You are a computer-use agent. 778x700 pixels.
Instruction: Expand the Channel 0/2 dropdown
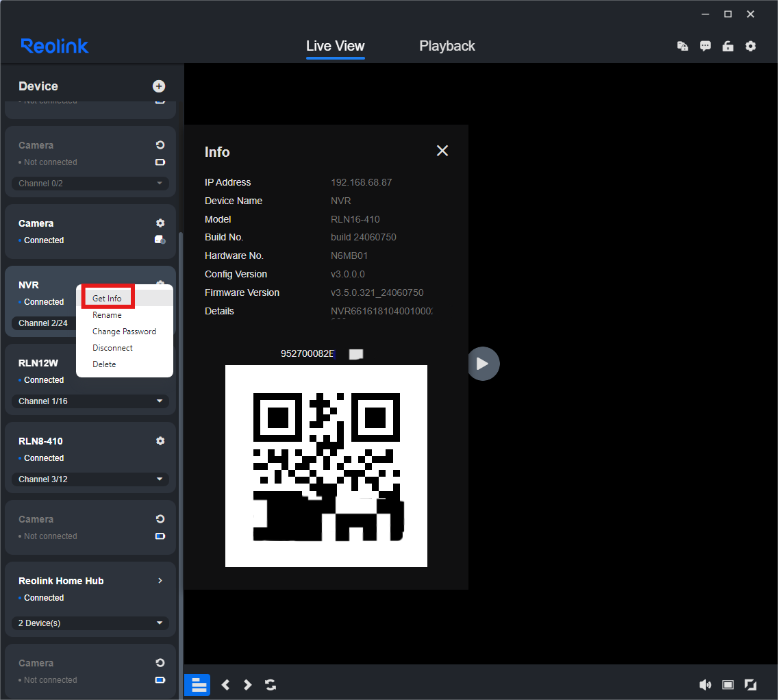[90, 184]
